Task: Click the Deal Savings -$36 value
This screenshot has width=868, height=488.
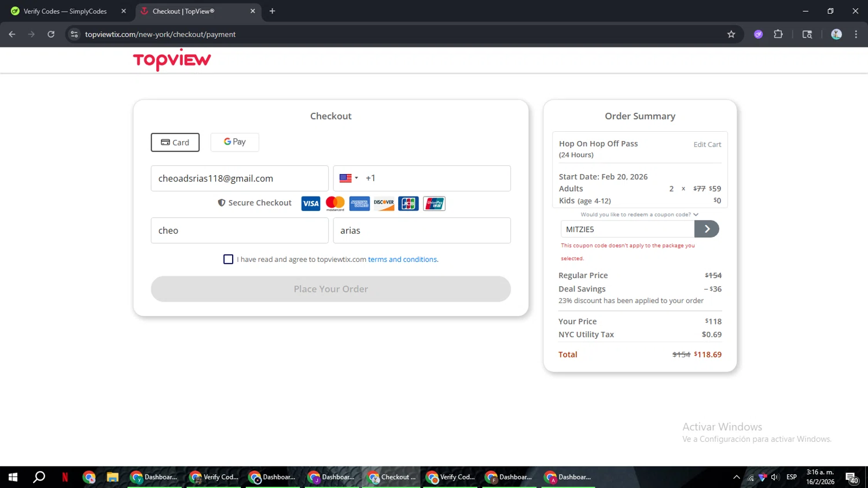Action: [x=713, y=289]
